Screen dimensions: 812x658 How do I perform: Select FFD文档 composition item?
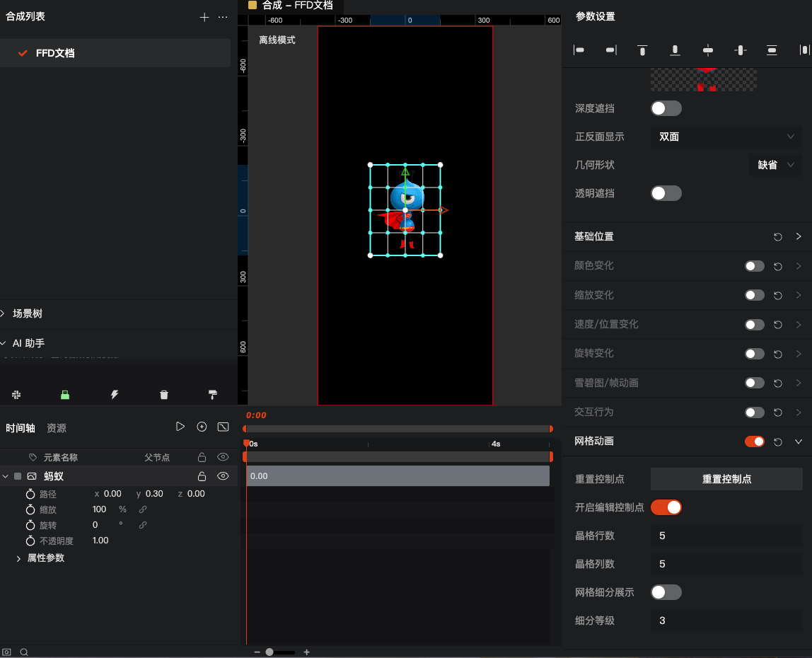pos(115,53)
